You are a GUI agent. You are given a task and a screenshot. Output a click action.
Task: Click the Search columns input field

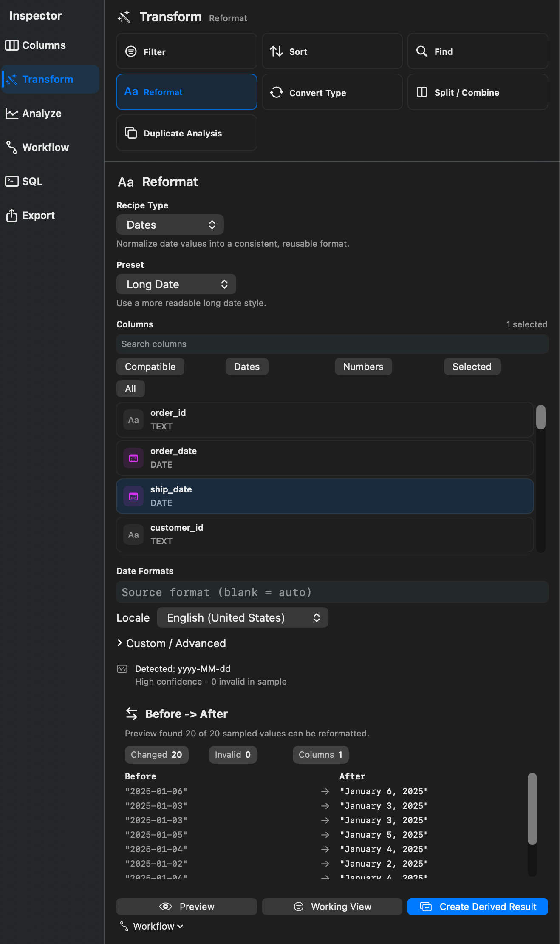(332, 344)
